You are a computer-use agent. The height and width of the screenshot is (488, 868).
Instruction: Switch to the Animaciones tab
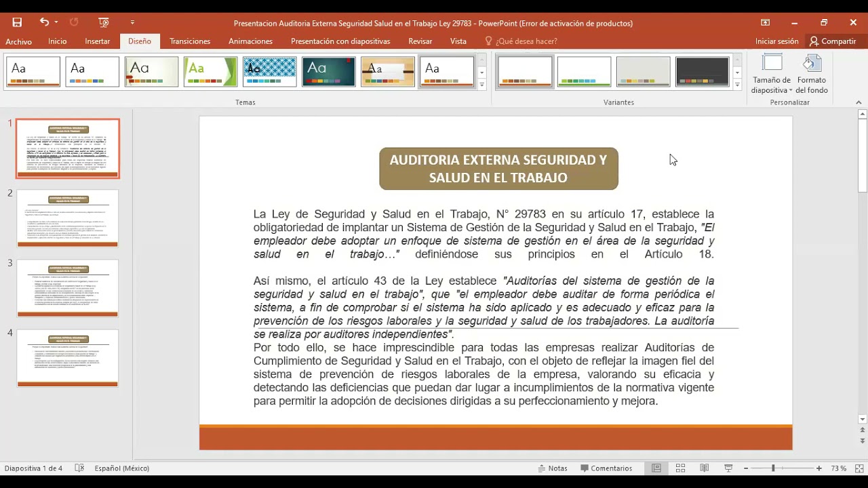click(250, 41)
